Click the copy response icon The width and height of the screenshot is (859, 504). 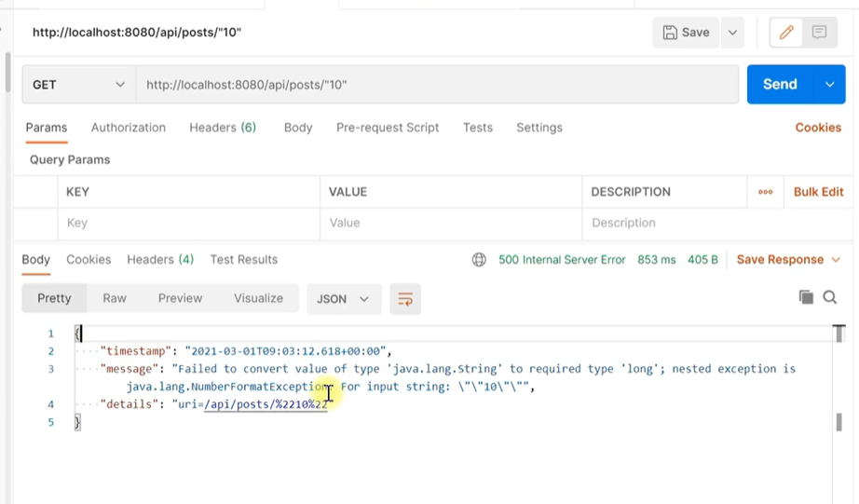[806, 297]
